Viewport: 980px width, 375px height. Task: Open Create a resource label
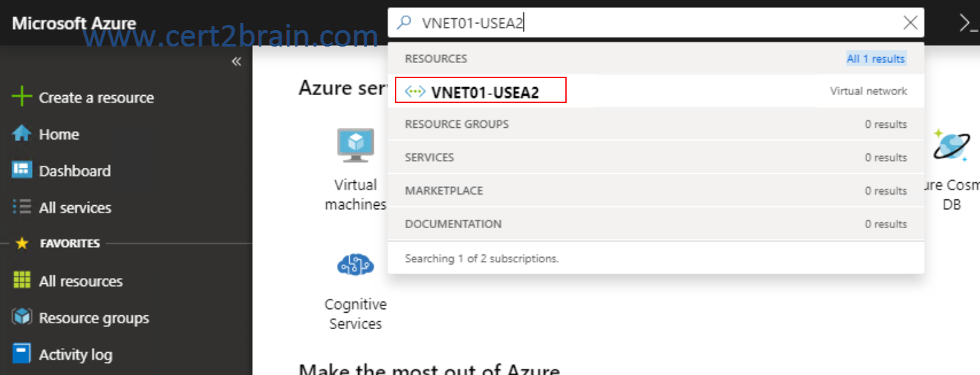[x=96, y=98]
